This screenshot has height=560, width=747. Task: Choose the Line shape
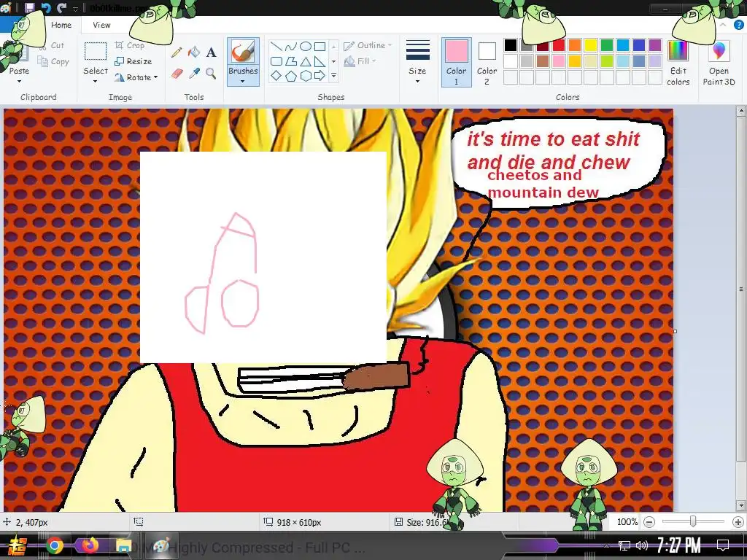click(276, 46)
